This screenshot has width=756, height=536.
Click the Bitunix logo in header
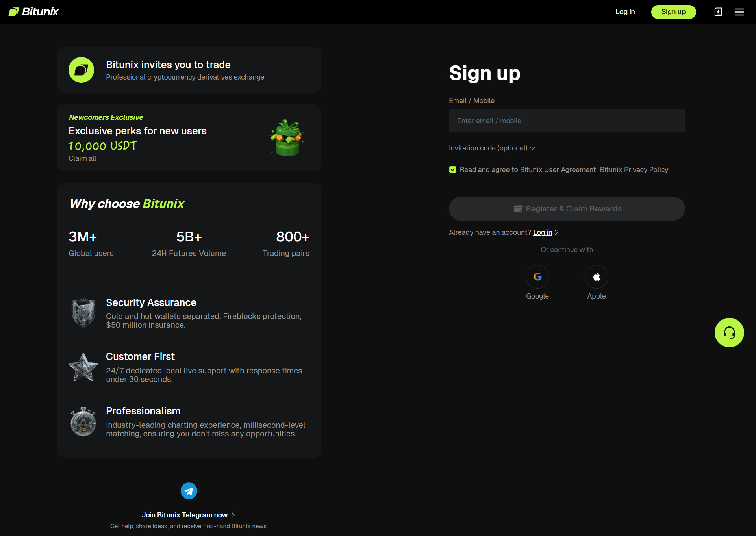(x=33, y=12)
